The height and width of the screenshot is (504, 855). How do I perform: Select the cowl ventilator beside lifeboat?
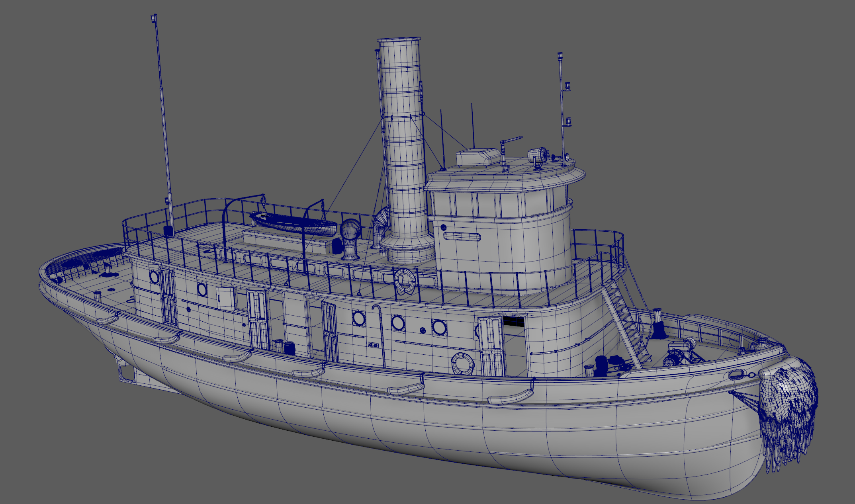pos(350,239)
